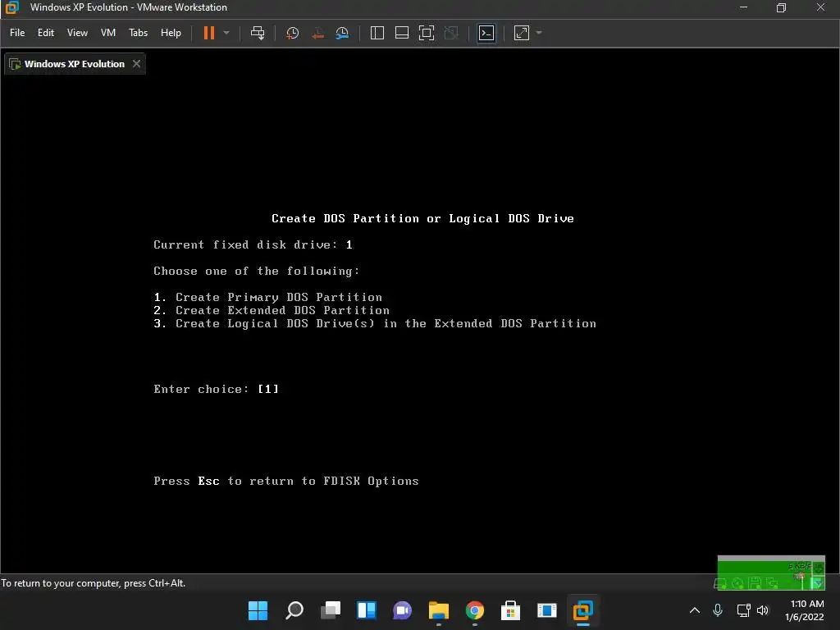Click 'Create Primary DOS Partition' option text

[279, 297]
